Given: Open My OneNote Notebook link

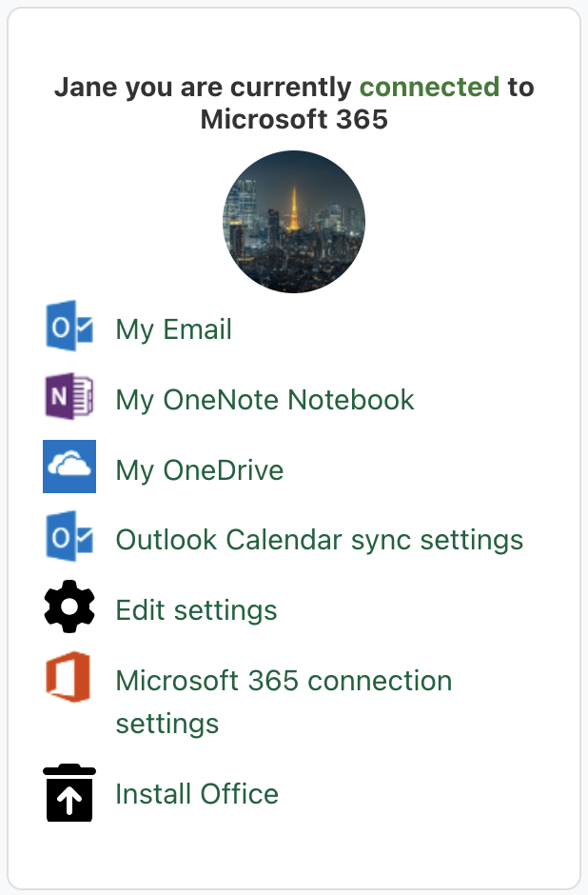Looking at the screenshot, I should click(x=265, y=399).
